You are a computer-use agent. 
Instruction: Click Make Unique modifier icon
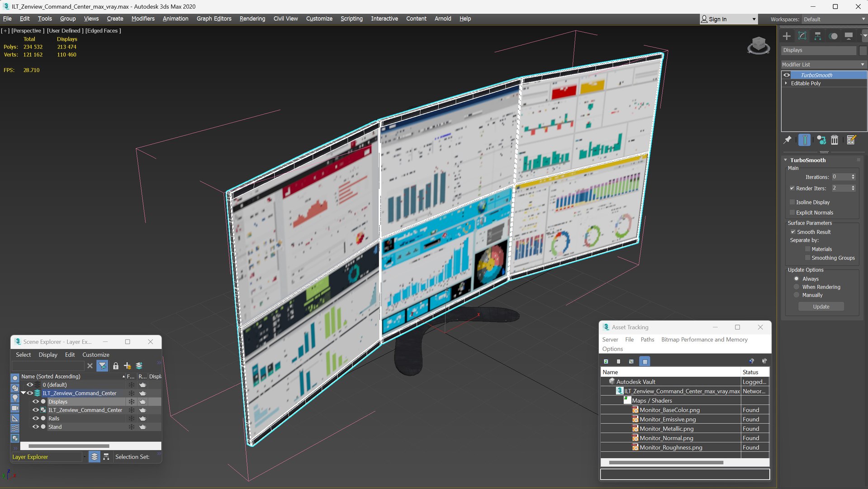821,140
